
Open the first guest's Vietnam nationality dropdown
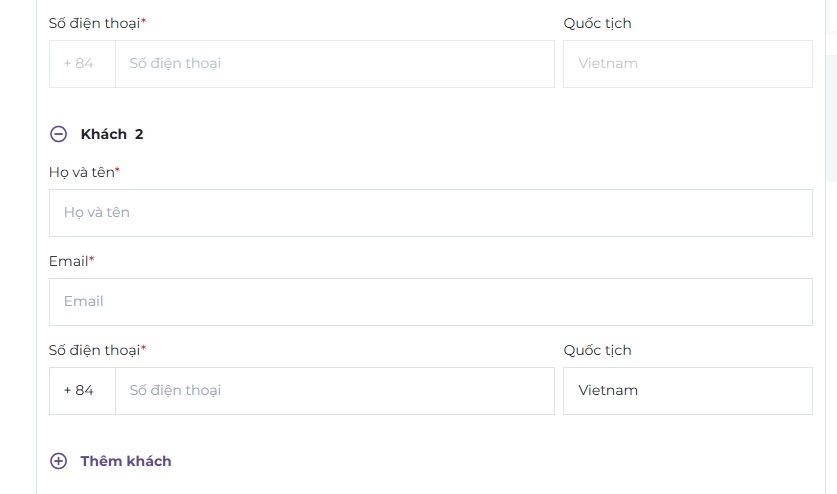[x=687, y=64]
